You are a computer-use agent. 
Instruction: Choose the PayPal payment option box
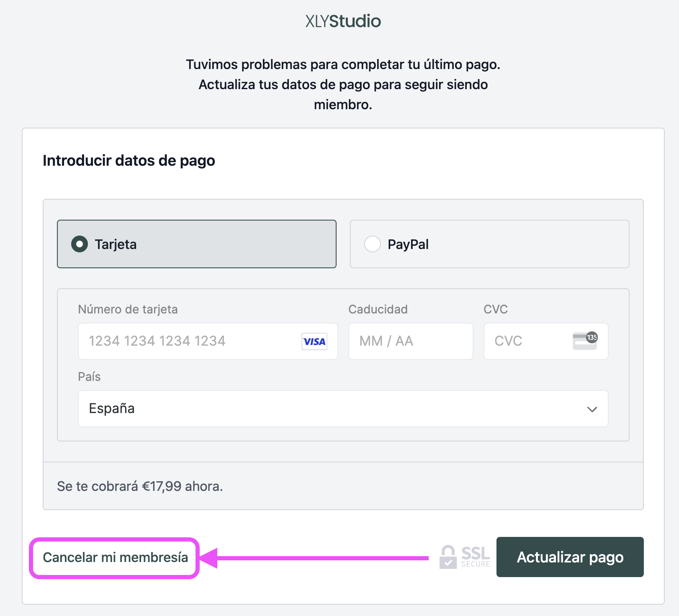[489, 244]
